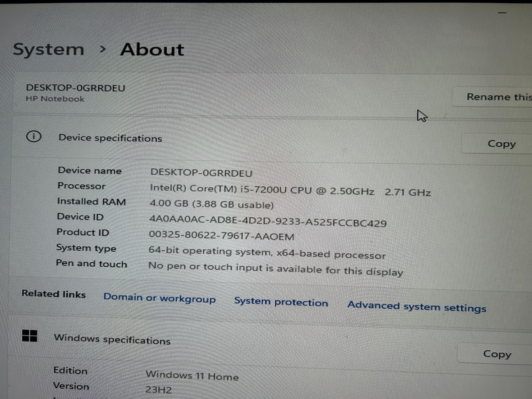Go back to System in breadcrumb
Viewport: 532px width, 399px height.
click(x=49, y=50)
